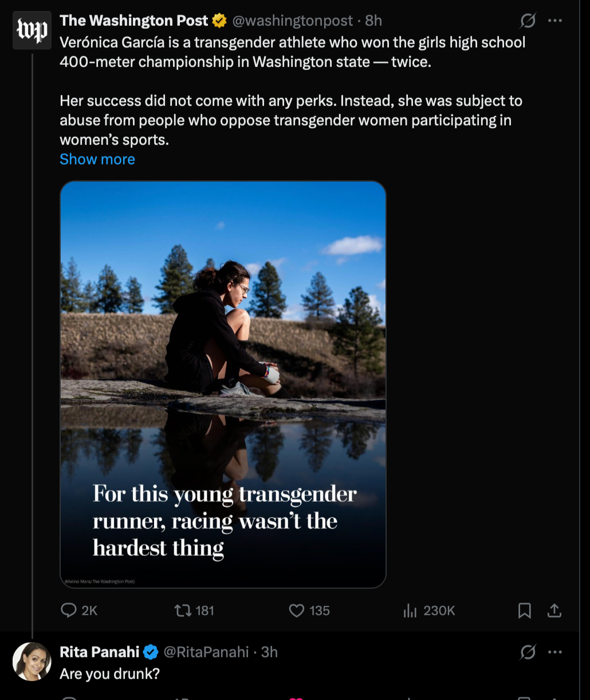Screen dimensions: 590x700
Task: Bookmark the Washington Post tweet
Action: [x=524, y=611]
